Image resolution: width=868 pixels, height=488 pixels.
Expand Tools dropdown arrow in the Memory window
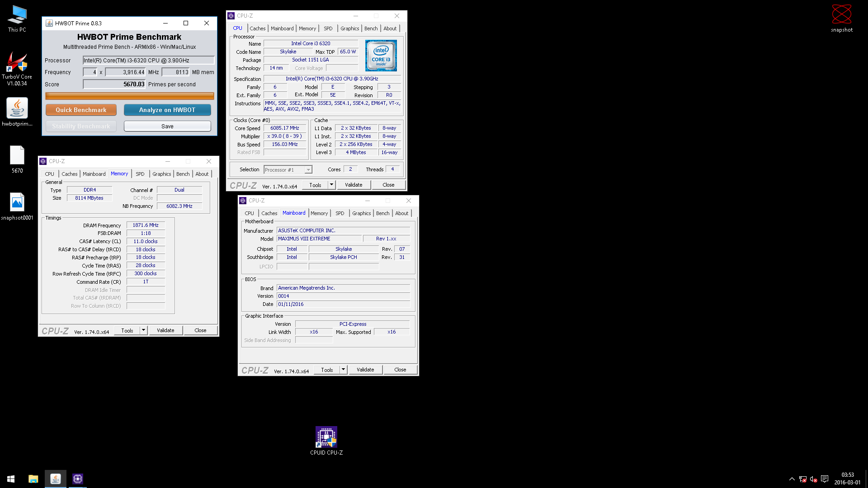point(143,330)
